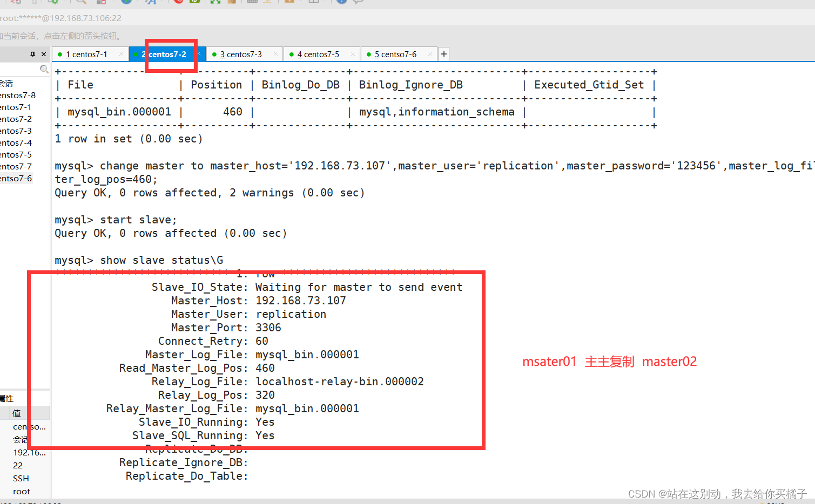Image resolution: width=815 pixels, height=504 pixels.
Task: Start session logging with the red record icon
Action: click(x=179, y=2)
